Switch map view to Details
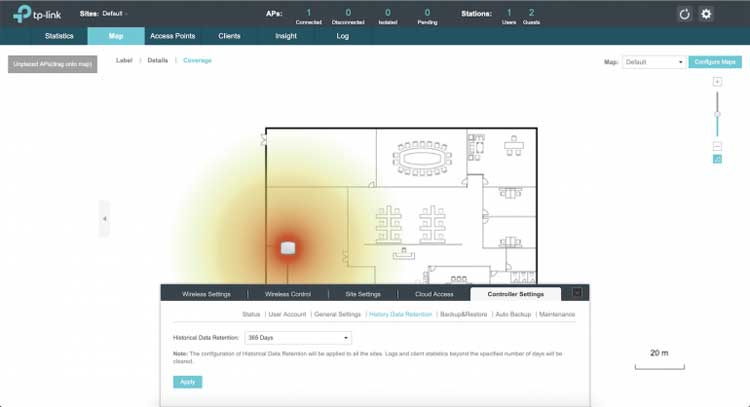The width and height of the screenshot is (750, 407). coord(158,61)
